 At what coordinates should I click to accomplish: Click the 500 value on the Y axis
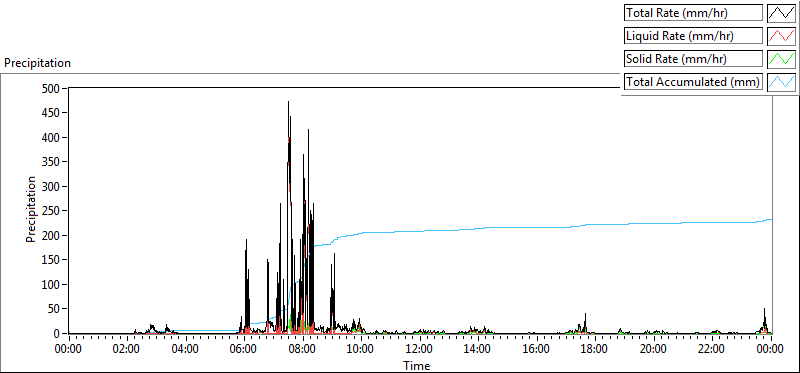pyautogui.click(x=51, y=88)
